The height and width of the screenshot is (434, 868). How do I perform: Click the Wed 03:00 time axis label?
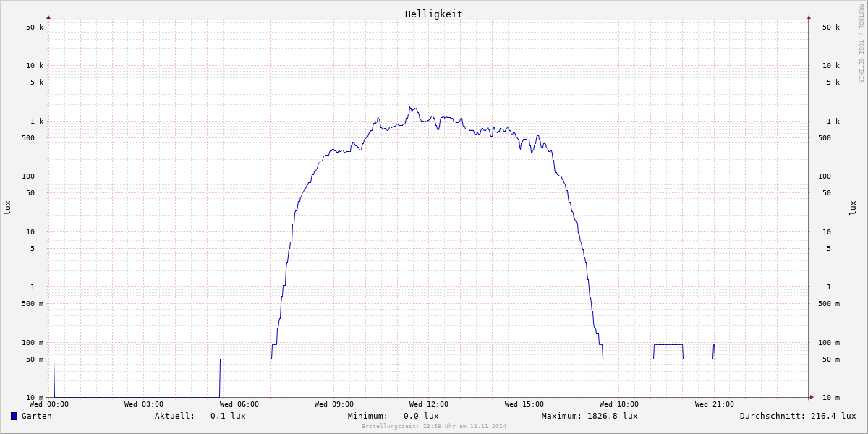pyautogui.click(x=144, y=404)
